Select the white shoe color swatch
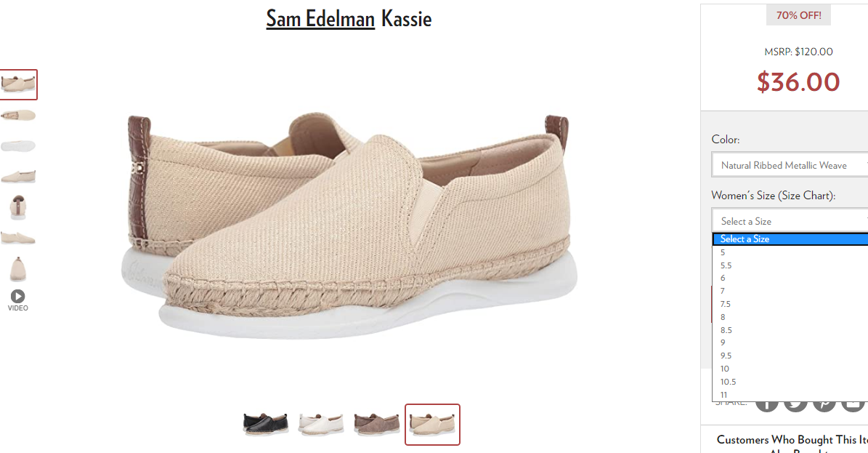The image size is (868, 453). [321, 424]
